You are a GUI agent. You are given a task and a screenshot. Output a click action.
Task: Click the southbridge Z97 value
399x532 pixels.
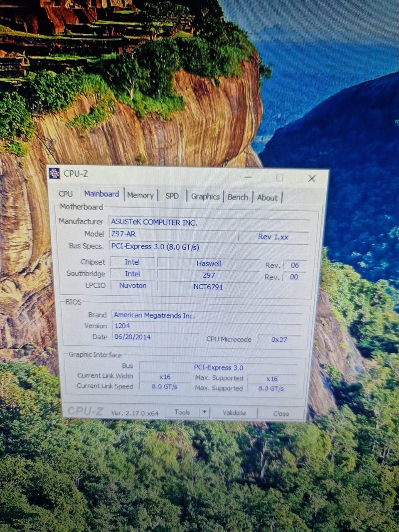tap(209, 275)
